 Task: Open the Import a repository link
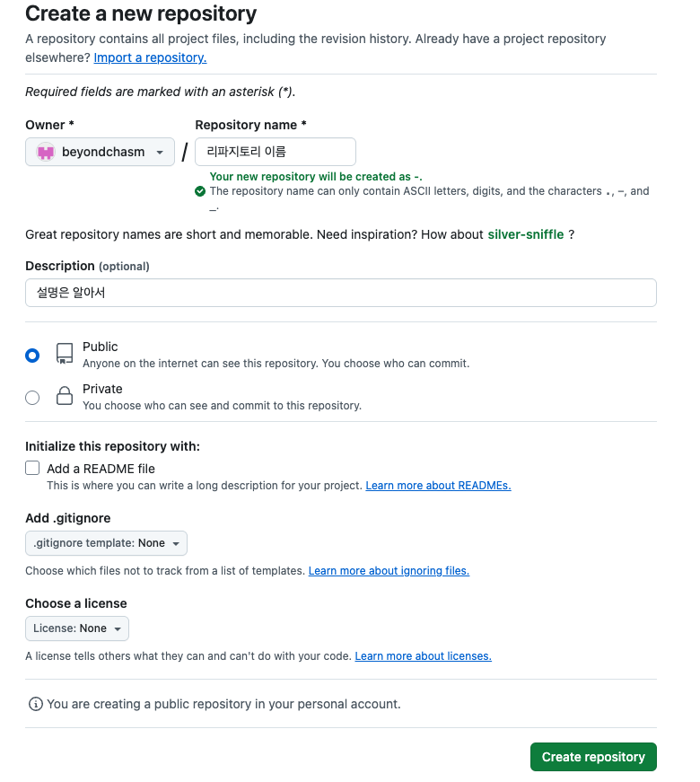(150, 57)
